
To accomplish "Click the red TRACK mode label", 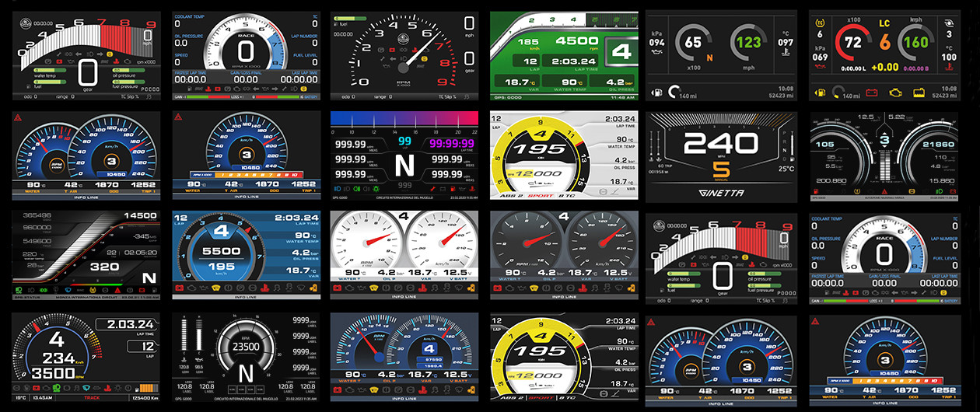I will pyautogui.click(x=92, y=397).
